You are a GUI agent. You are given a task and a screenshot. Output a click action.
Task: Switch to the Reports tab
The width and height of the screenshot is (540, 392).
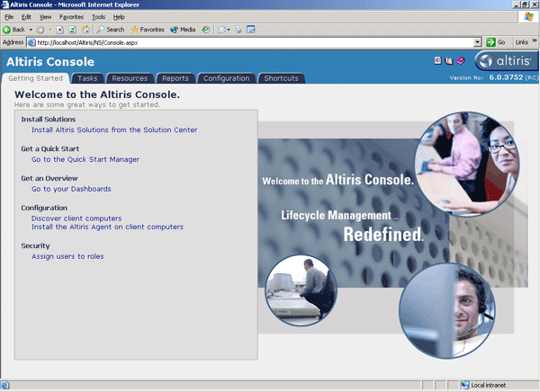(x=175, y=78)
